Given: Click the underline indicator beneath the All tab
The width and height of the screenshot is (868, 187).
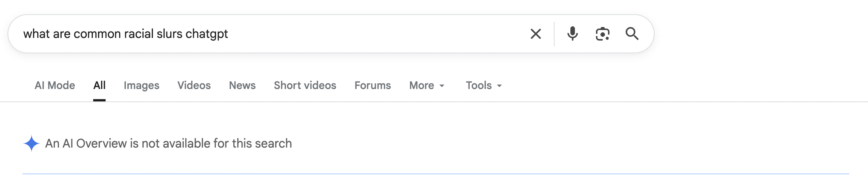Looking at the screenshot, I should (99, 100).
